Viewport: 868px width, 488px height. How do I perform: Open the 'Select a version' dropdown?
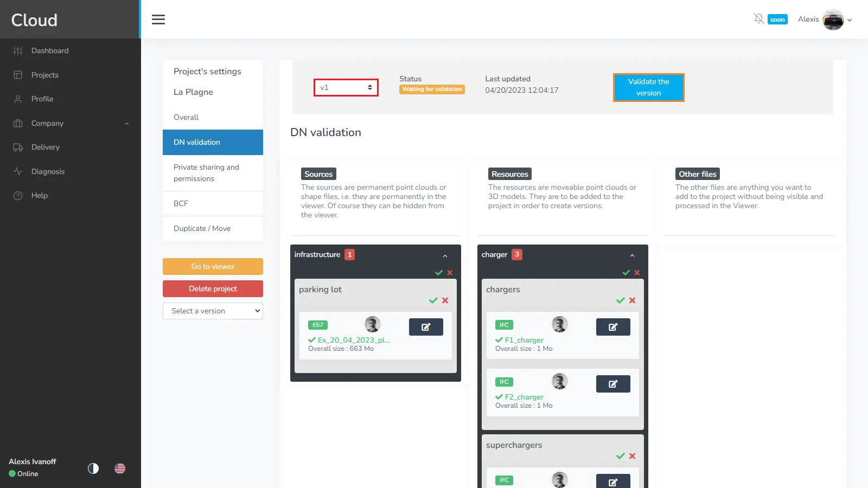tap(213, 311)
